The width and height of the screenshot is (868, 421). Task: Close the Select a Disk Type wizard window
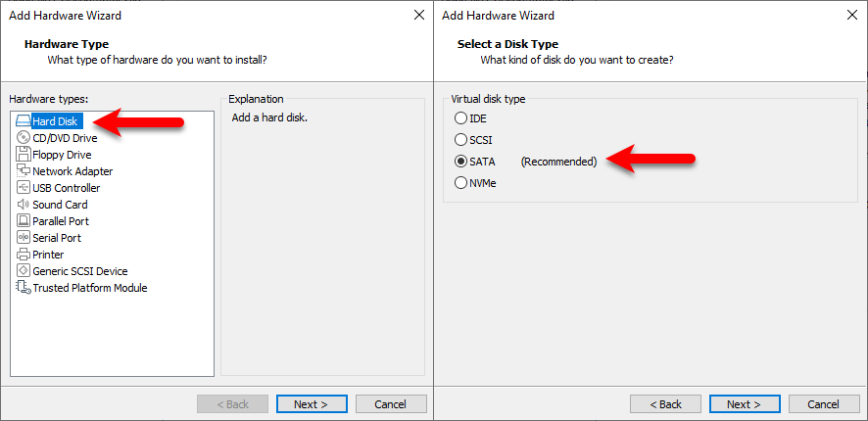tap(852, 15)
